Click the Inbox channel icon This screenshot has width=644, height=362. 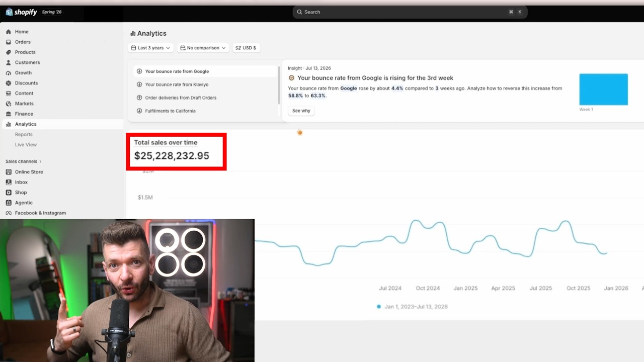(9, 182)
